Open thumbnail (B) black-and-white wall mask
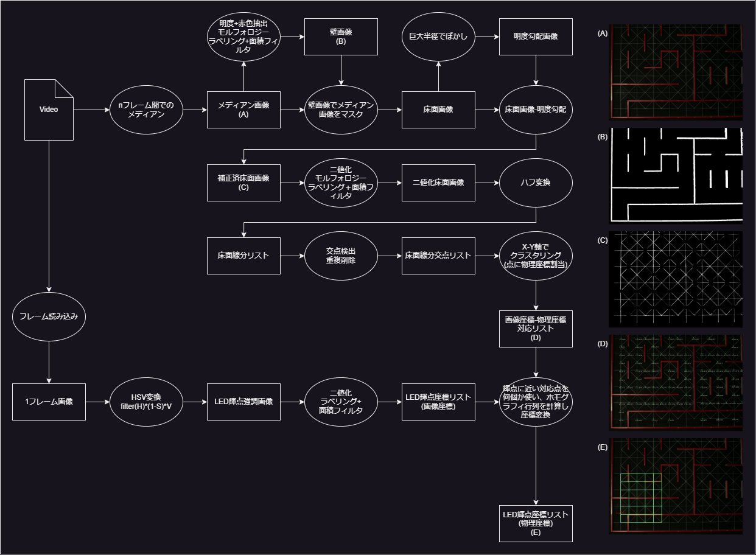The width and height of the screenshot is (756, 555). coord(676,175)
